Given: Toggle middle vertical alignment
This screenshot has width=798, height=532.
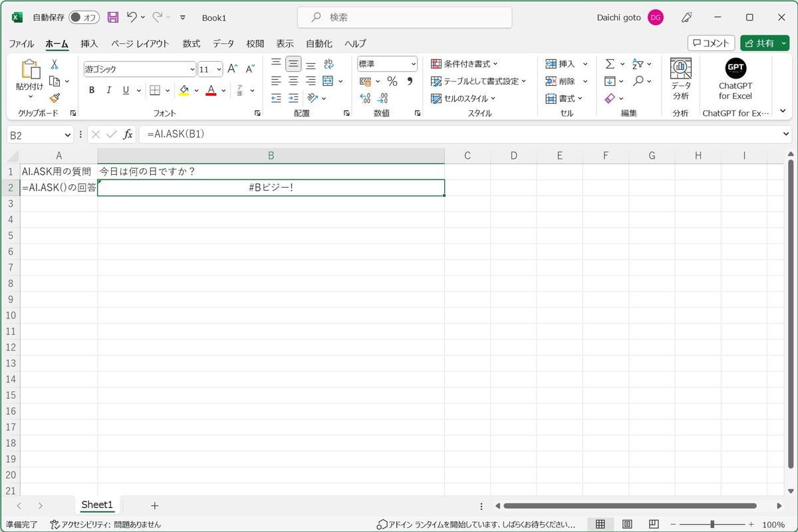Looking at the screenshot, I should pyautogui.click(x=293, y=64).
